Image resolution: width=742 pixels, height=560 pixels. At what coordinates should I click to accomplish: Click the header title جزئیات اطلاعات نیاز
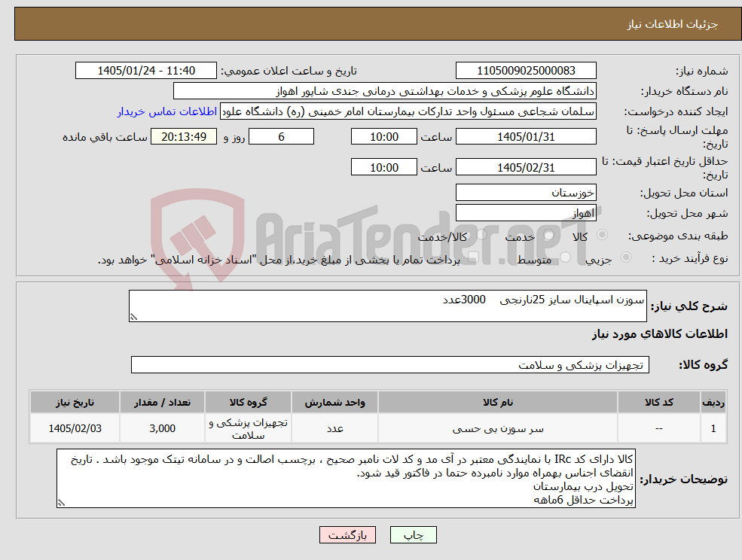click(673, 24)
